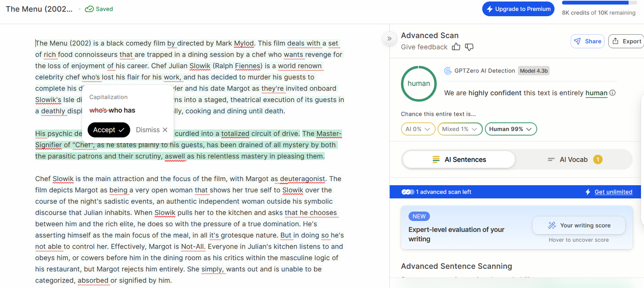
Task: Click the document title The Menu (2002...
Action: pos(39,9)
